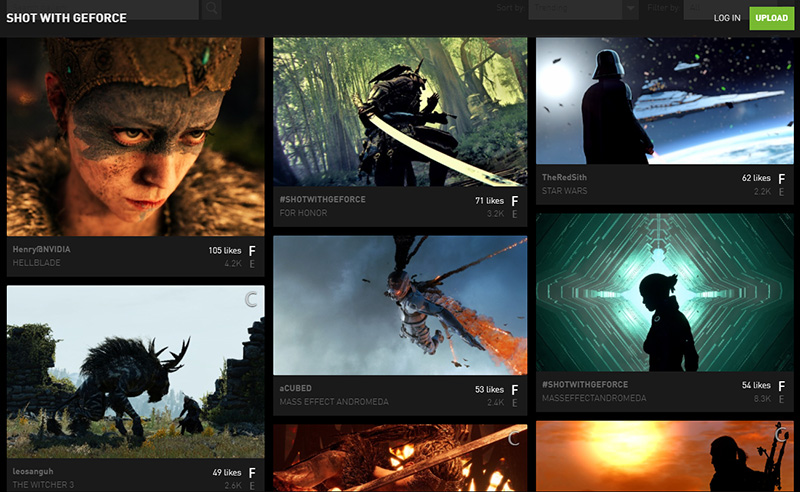The width and height of the screenshot is (800, 492).
Task: Open the Star Wars Darth Vader screenshot
Action: (665, 101)
